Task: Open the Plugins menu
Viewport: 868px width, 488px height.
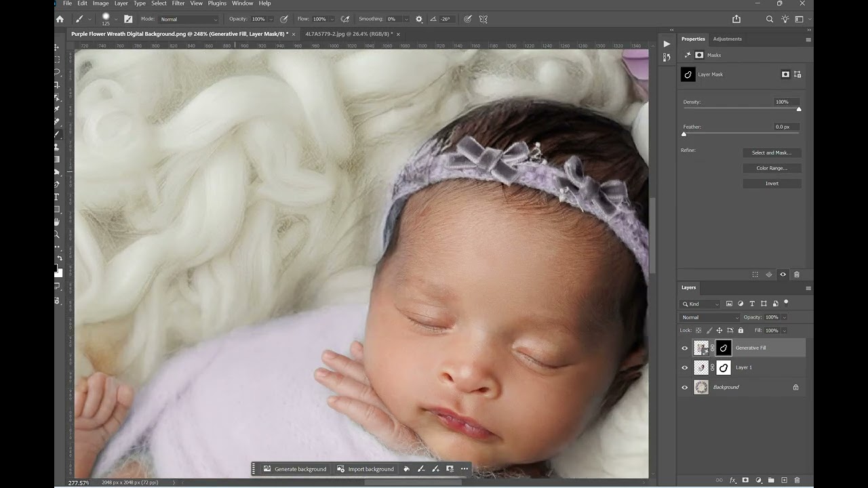Action: pyautogui.click(x=217, y=3)
